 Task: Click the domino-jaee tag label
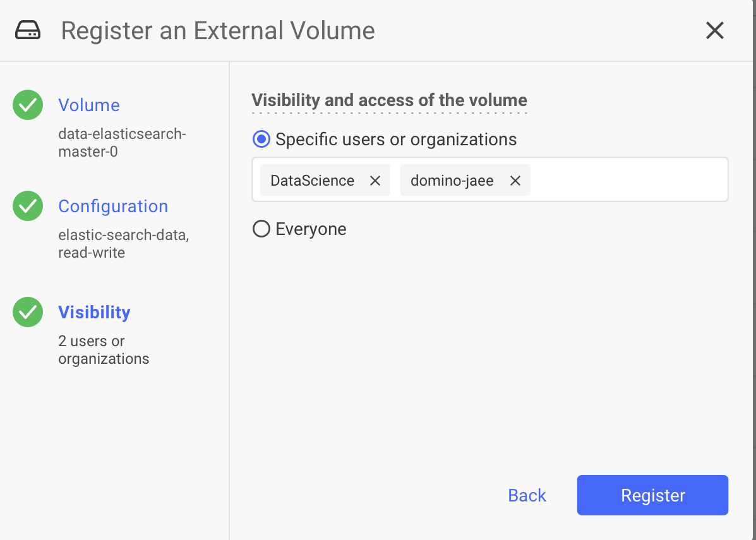(452, 181)
